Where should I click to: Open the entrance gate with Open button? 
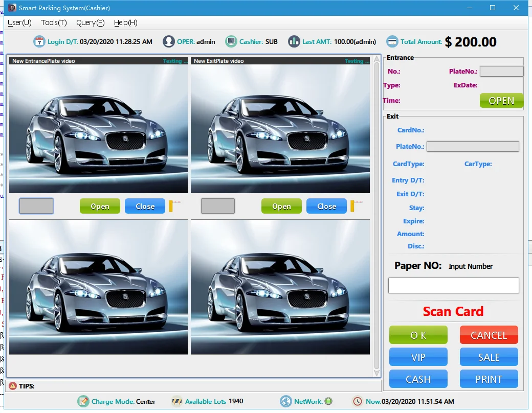[x=100, y=206]
